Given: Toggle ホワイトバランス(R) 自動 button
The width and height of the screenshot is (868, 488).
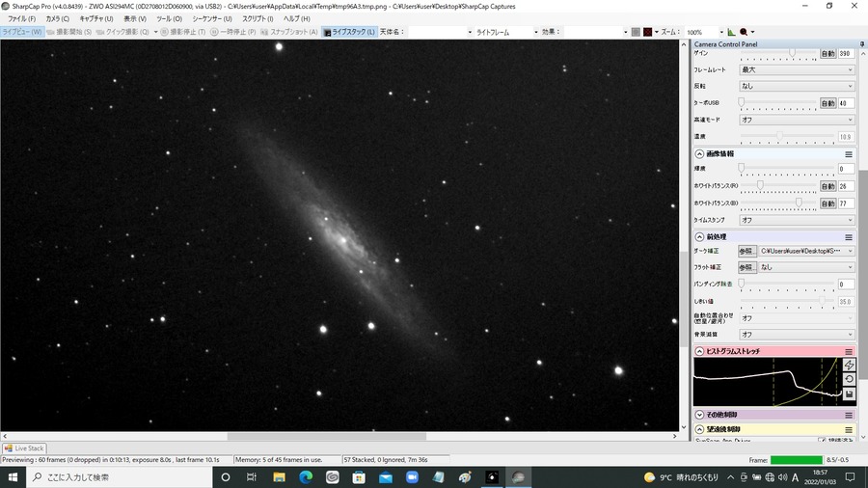Looking at the screenshot, I should pos(827,186).
